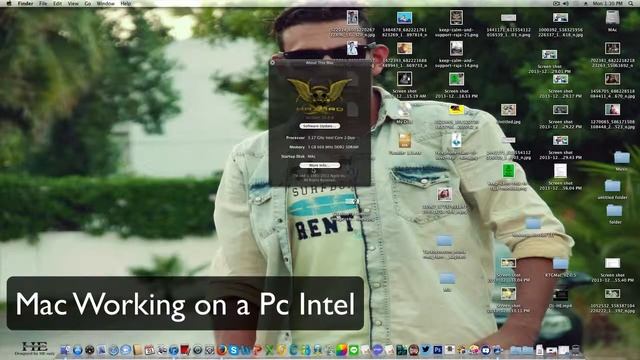
Task: Open Microsoft PowerPoint from the Dock
Action: tap(257, 350)
